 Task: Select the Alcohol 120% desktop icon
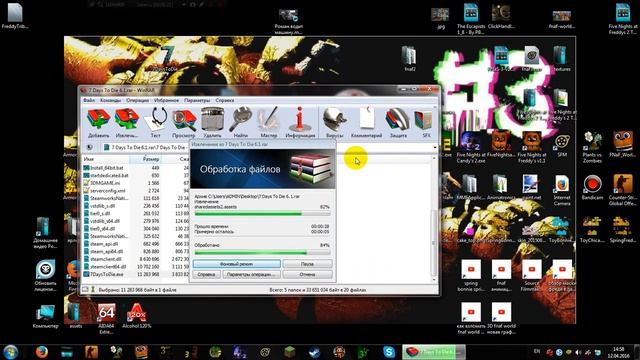(x=136, y=315)
